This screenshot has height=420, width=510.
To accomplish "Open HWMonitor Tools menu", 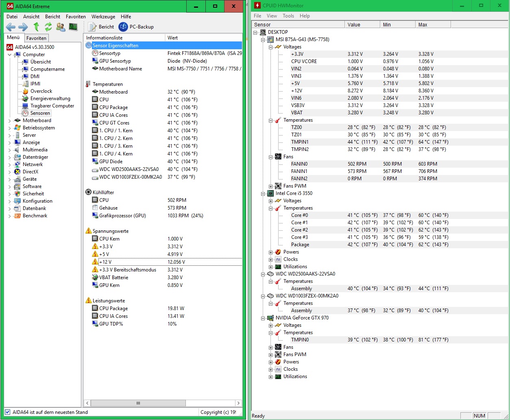I will coord(288,16).
